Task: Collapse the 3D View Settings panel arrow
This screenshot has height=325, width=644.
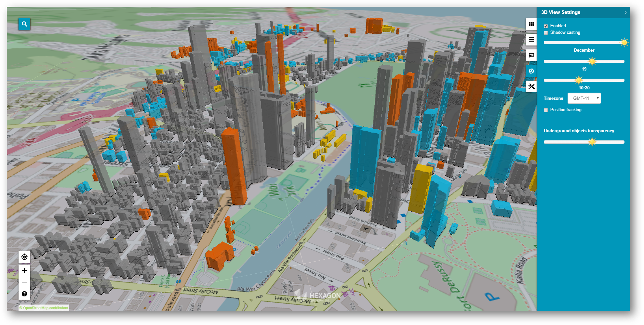Action: (625, 13)
